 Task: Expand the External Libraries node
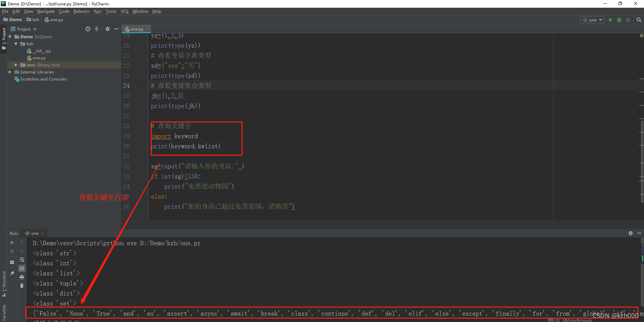click(x=10, y=72)
